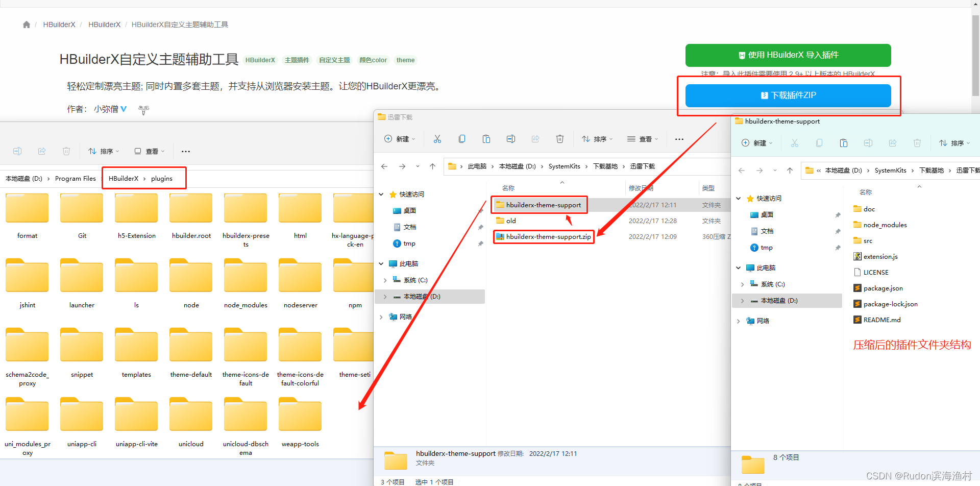980x486 pixels.
Task: Click the Share icon in 迅雷下载 window
Action: (x=535, y=139)
